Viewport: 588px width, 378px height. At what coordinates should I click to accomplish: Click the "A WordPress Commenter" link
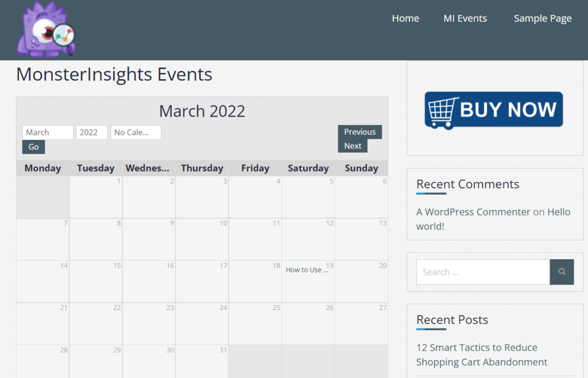coord(473,212)
